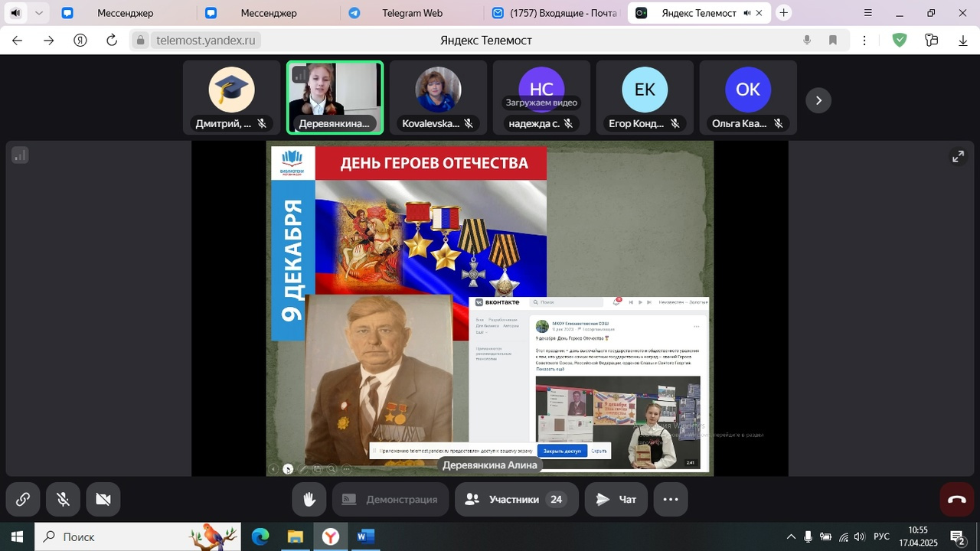Click the red hang up call button
980x551 pixels.
click(x=956, y=499)
